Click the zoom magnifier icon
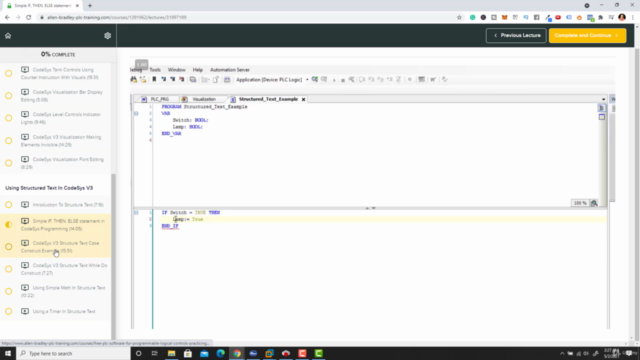Screen dimensions: 640x360 tap(594, 203)
